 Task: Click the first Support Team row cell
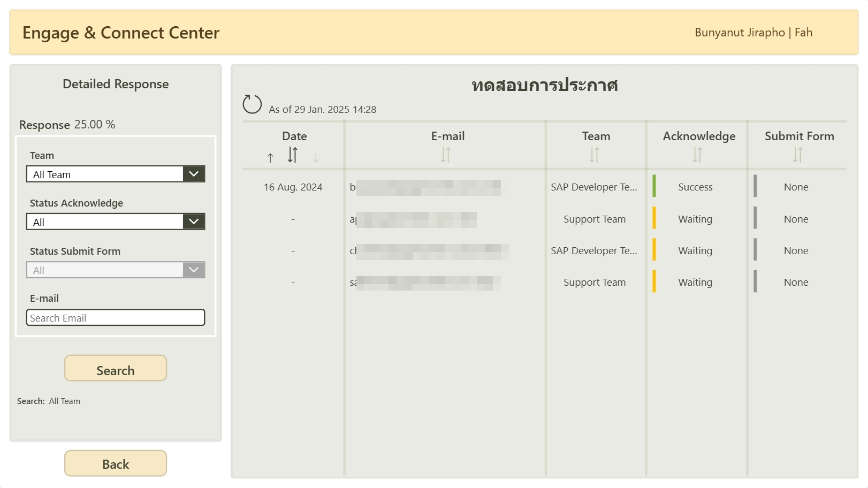(594, 219)
